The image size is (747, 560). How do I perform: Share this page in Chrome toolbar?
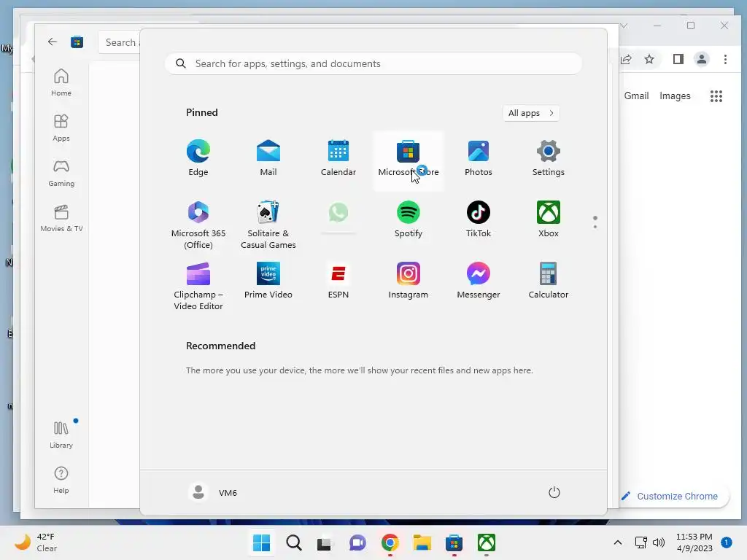(x=626, y=59)
